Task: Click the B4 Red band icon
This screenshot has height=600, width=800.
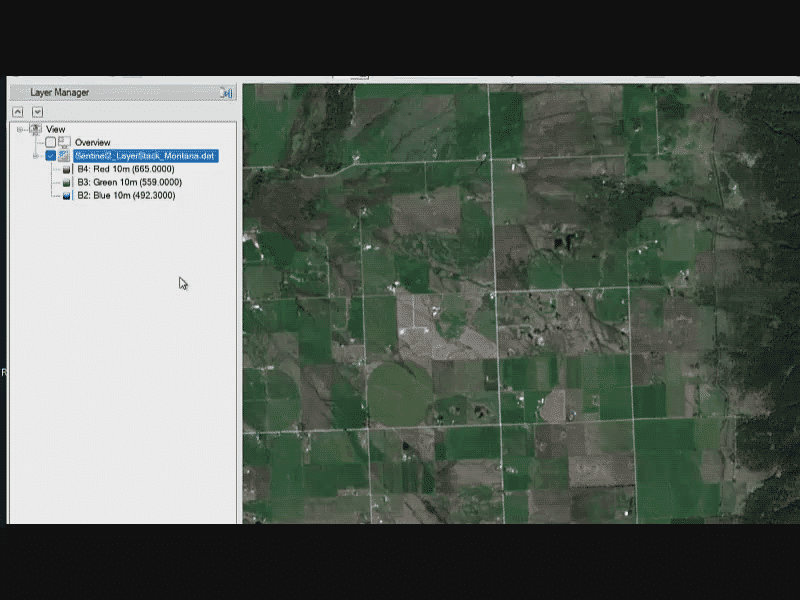Action: [67, 169]
